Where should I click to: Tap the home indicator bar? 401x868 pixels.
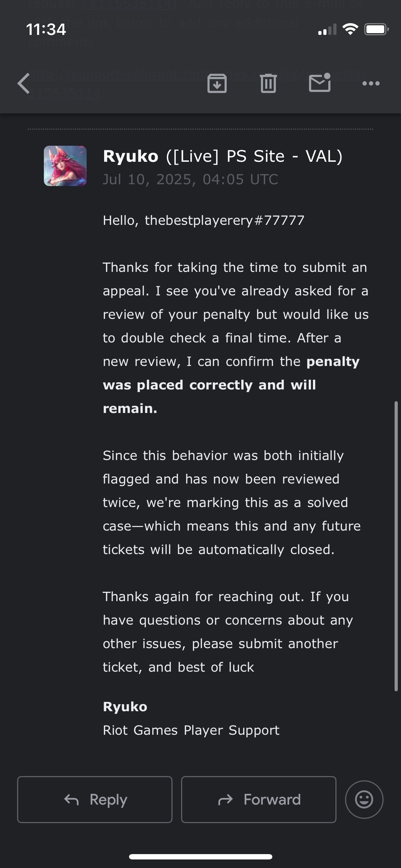pos(201,857)
